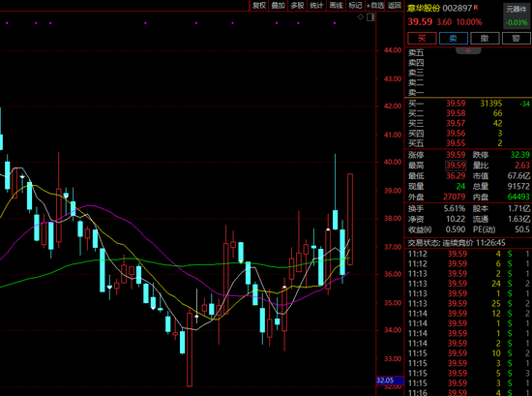Open the 标记 mark option
This screenshot has height=396, width=532.
[x=355, y=5]
